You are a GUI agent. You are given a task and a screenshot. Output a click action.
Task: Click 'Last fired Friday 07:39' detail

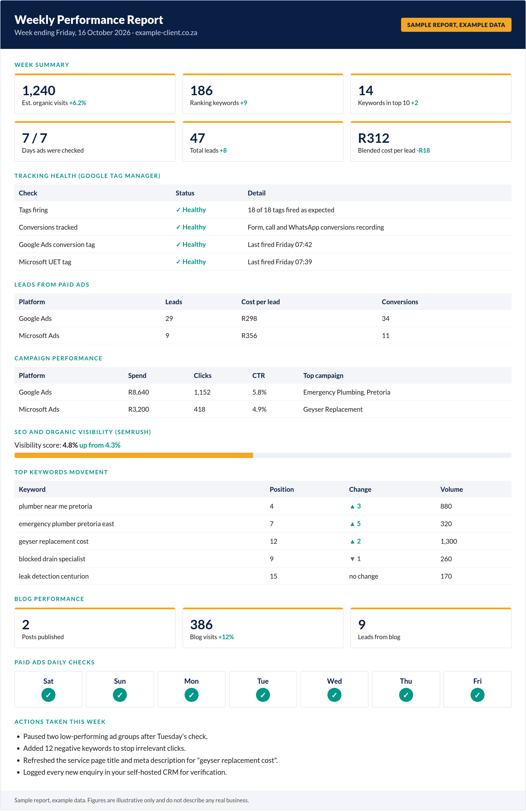pyautogui.click(x=280, y=262)
